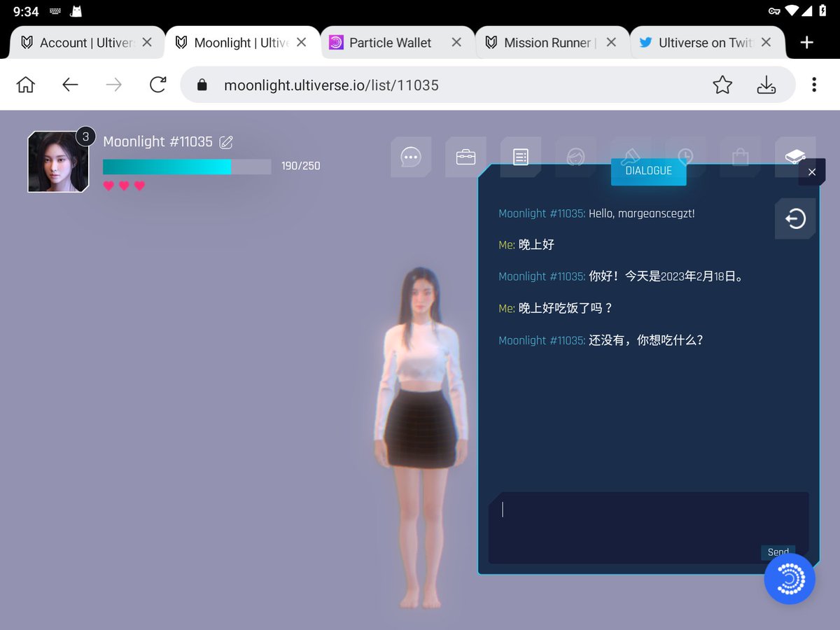Bookmark this page with star icon

tap(722, 85)
